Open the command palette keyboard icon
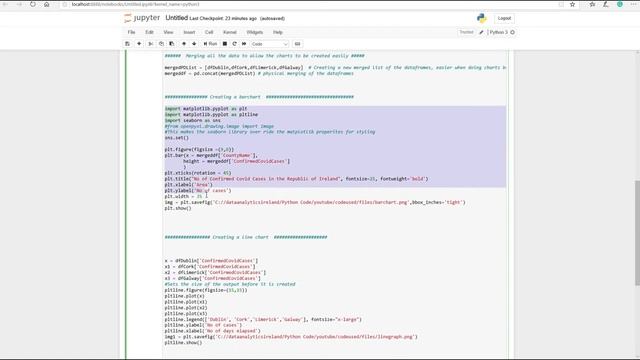This screenshot has width=640, height=360. (298, 44)
